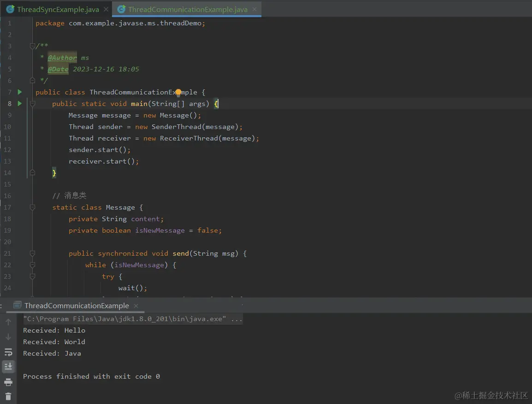Screen dimensions: 532x404
Task: Click the main method name on line 8
Action: click(139, 104)
